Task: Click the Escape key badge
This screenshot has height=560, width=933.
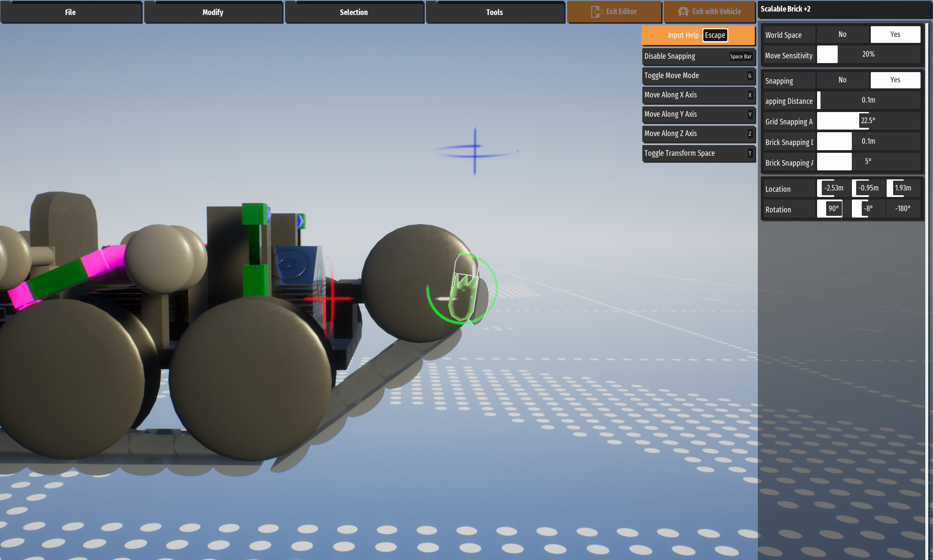Action: [x=715, y=35]
